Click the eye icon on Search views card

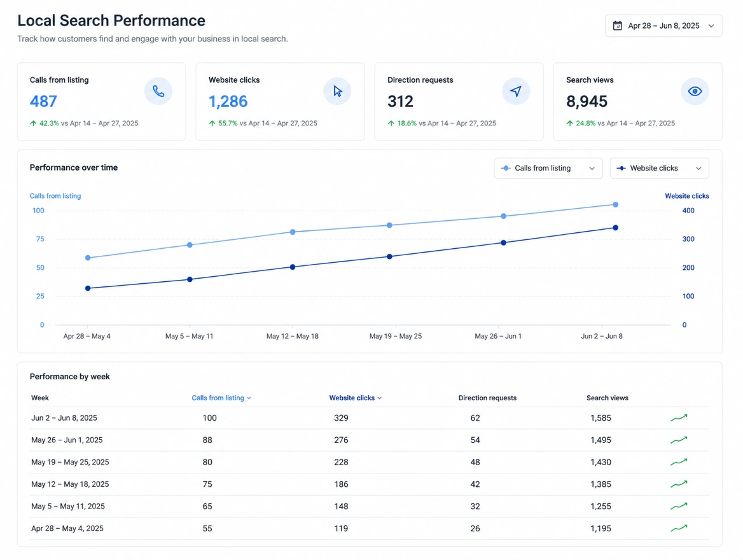(x=695, y=91)
